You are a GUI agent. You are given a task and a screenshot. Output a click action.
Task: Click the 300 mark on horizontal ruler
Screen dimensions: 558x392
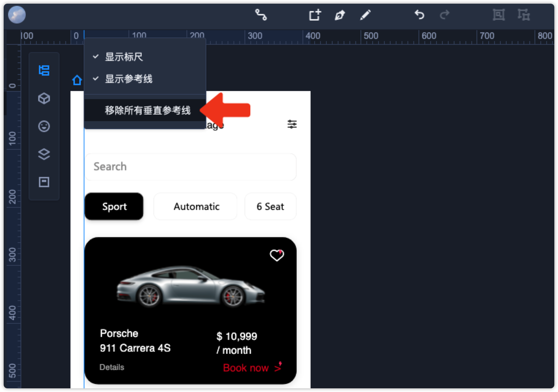255,36
